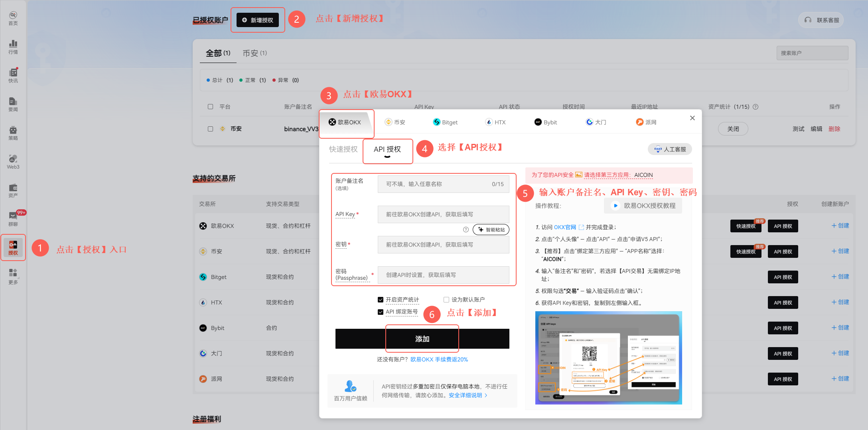Open the 要闻 headlines sidebar icon
Image resolution: width=868 pixels, height=430 pixels.
[x=13, y=104]
